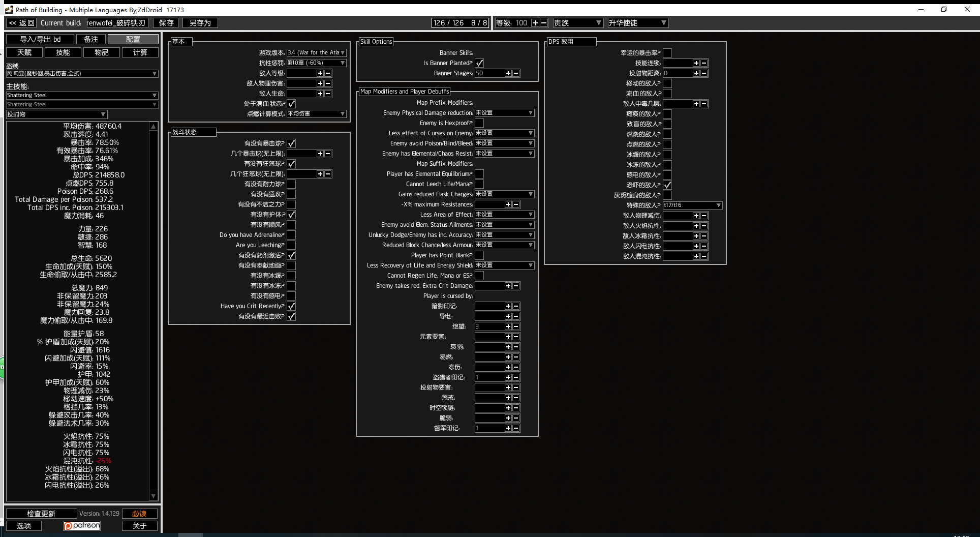Open the 升华使徒 ascendancy dropdown
Viewport: 980px width, 537px height.
638,23
